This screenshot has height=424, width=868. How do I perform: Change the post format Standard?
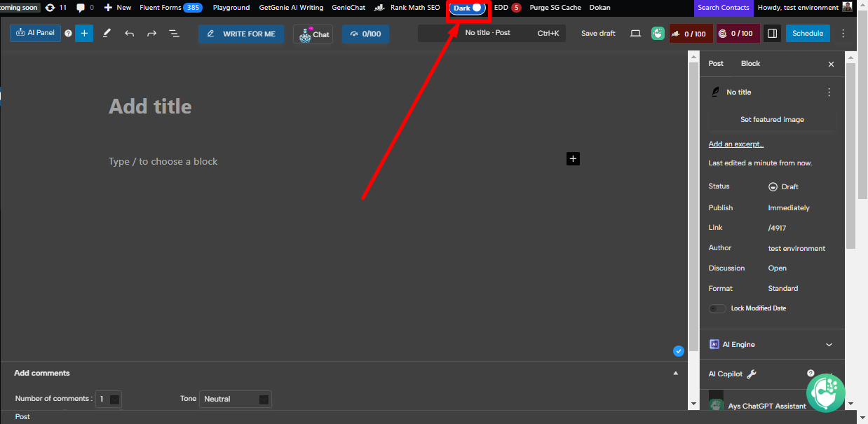(783, 289)
